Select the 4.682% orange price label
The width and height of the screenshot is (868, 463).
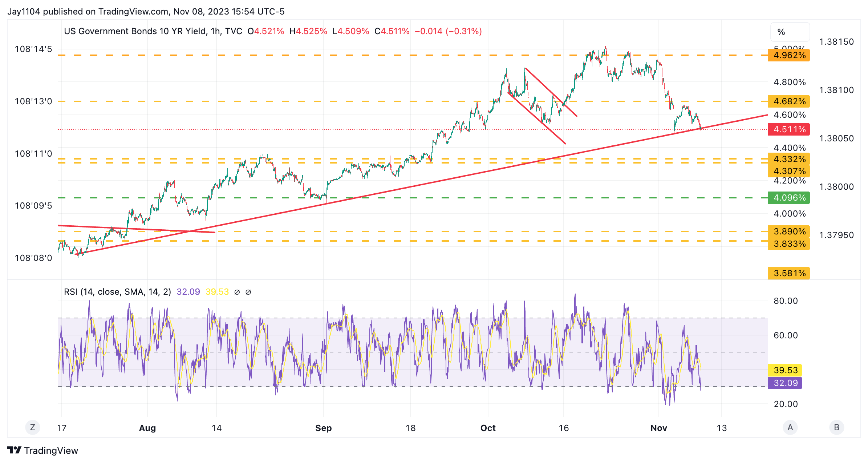point(789,101)
